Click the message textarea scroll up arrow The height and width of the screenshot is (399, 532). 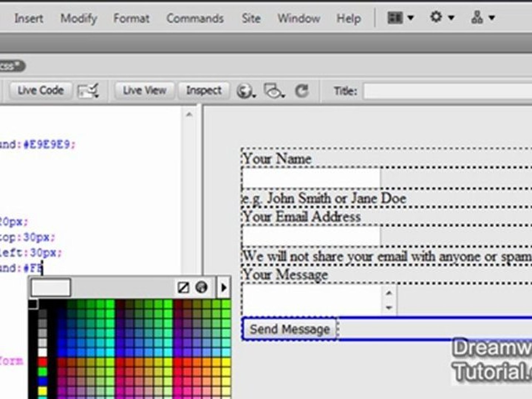pos(389,293)
